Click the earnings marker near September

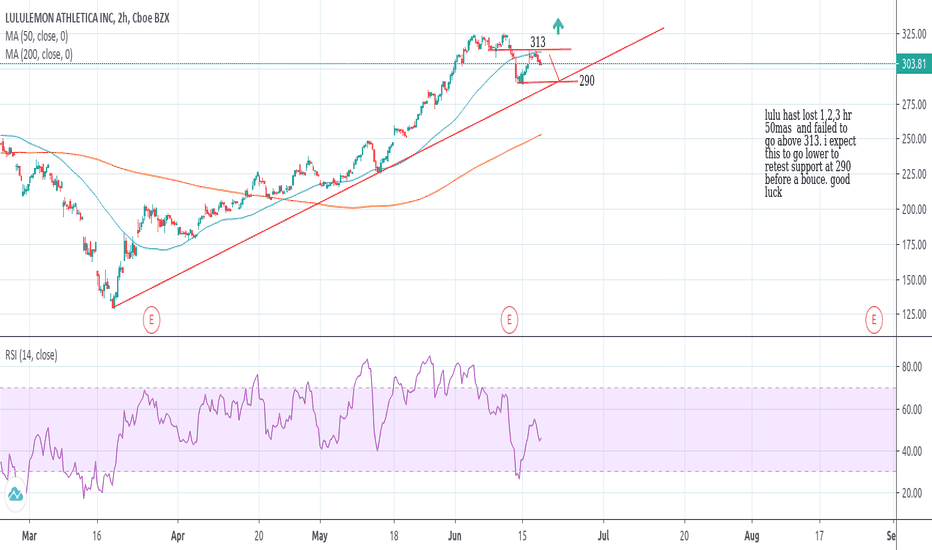[874, 320]
